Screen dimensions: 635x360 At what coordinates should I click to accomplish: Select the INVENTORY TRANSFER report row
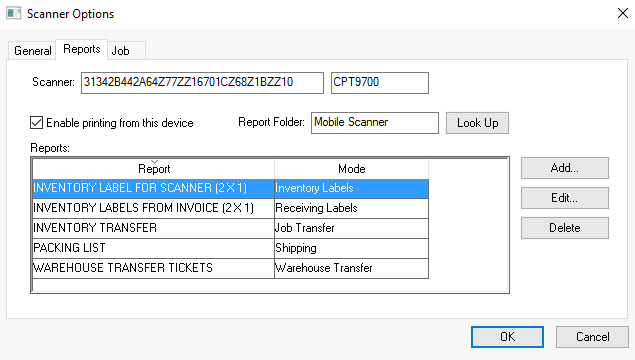click(x=230, y=228)
